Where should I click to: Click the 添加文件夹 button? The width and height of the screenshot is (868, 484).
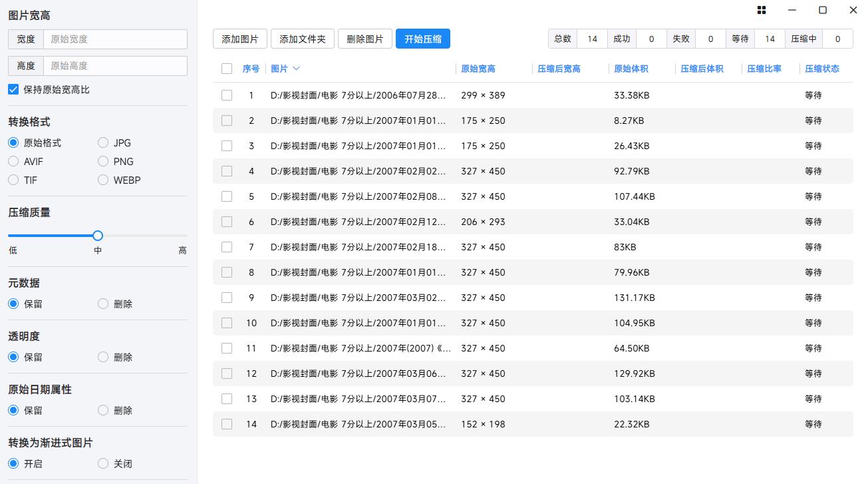tap(303, 39)
